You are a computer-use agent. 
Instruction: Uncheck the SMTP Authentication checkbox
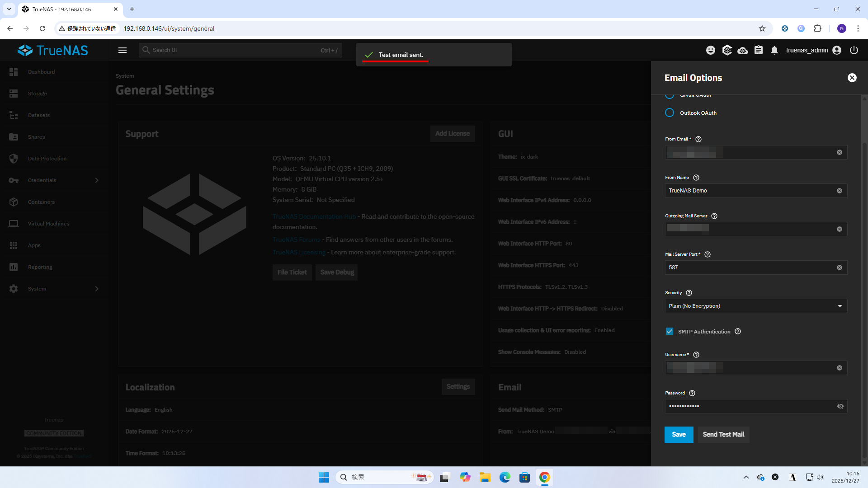pos(670,331)
